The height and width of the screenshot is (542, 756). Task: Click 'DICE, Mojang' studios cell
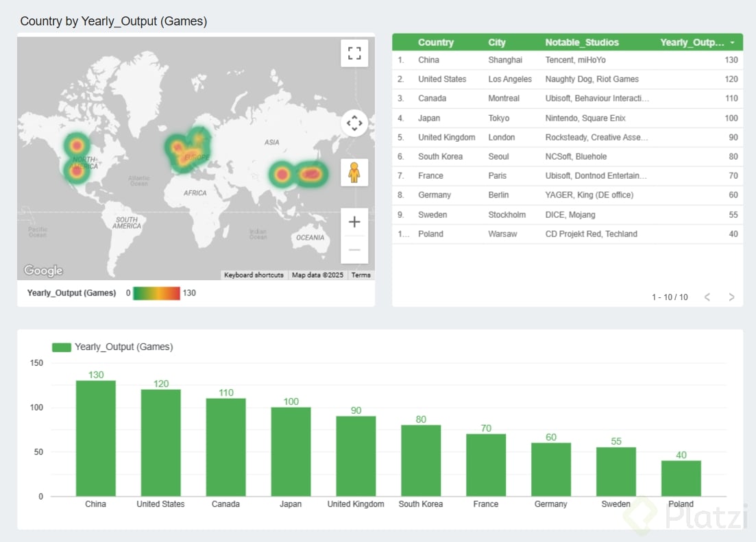tap(570, 215)
